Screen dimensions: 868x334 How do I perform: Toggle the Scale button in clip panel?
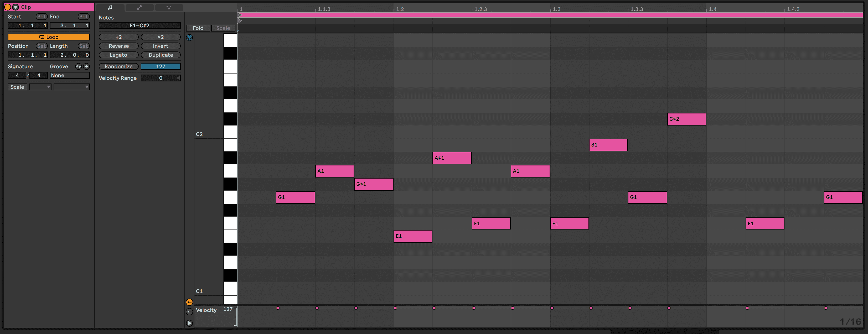click(x=17, y=87)
